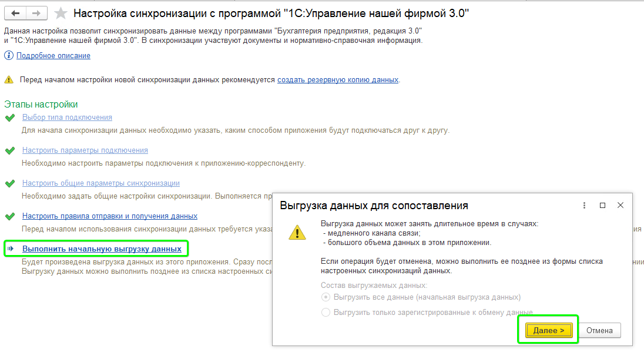The width and height of the screenshot is (644, 359).
Task: Open Настроить правила отправки и получения данных
Action: tap(110, 216)
